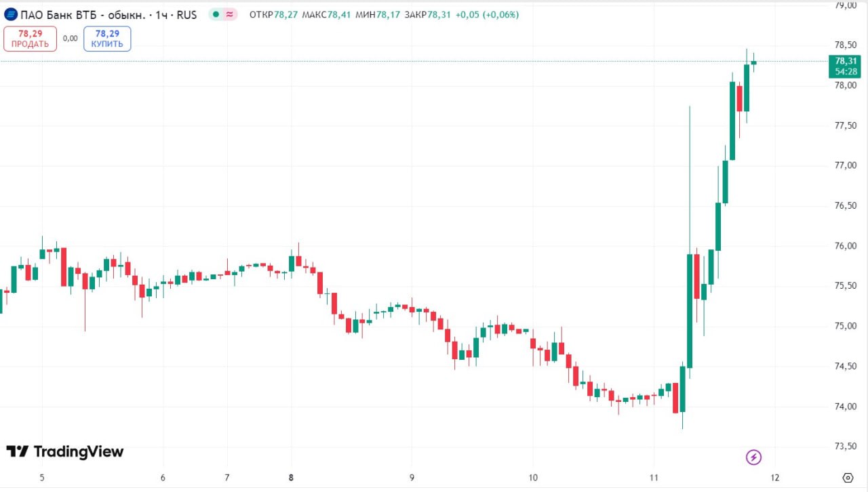Click the ЗАКР 78,31 close value
The height and width of the screenshot is (492, 868).
click(427, 14)
